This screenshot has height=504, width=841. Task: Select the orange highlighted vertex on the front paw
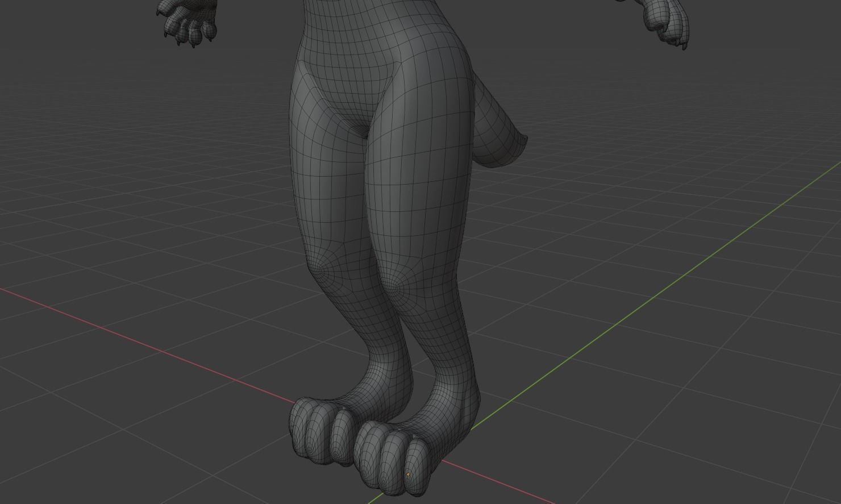[x=408, y=474]
